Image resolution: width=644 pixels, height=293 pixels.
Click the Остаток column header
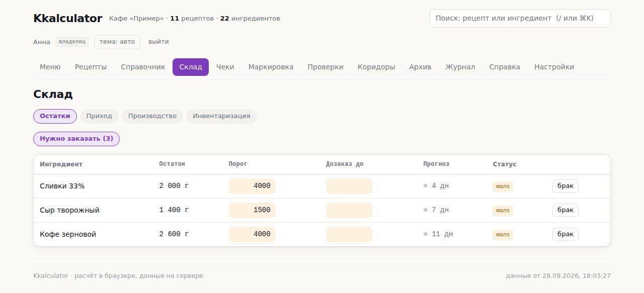tap(172, 164)
